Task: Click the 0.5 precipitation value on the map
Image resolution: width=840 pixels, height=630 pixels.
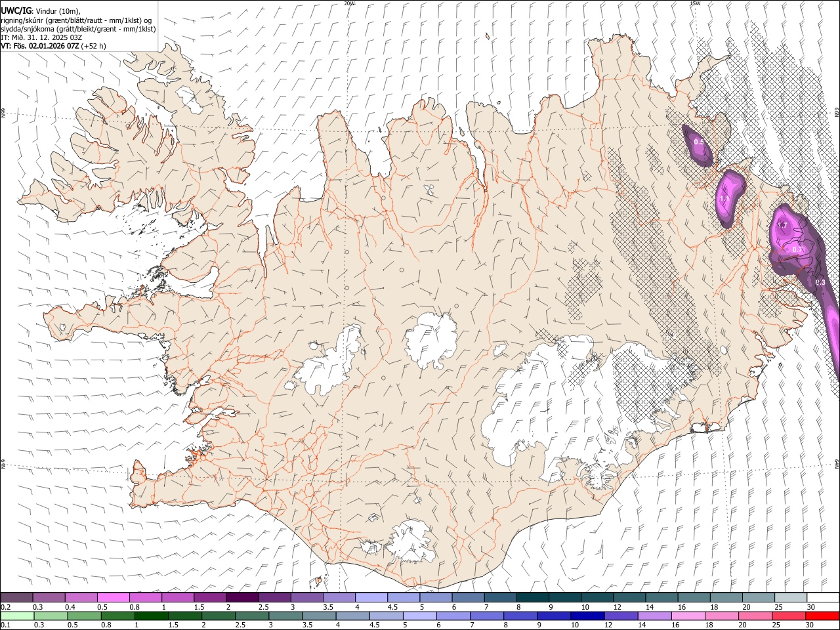Action: pyautogui.click(x=699, y=142)
